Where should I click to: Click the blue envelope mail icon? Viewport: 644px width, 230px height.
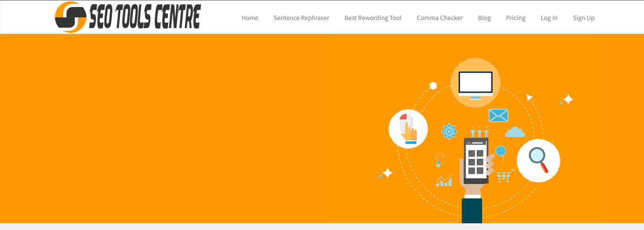coord(498,115)
